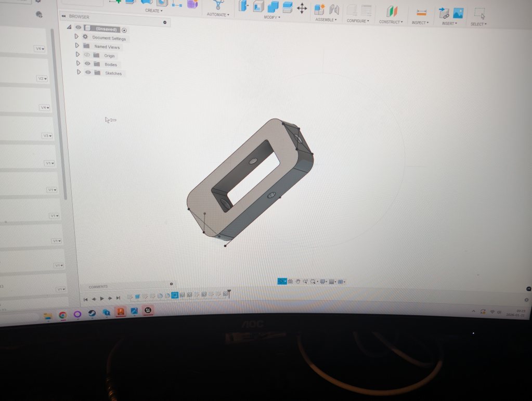
Task: Click the Named Views browser item
Action: coord(107,47)
